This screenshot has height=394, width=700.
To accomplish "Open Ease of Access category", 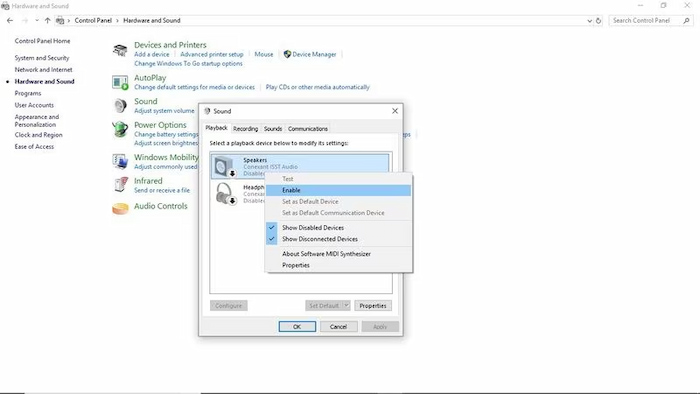I will click(x=34, y=146).
